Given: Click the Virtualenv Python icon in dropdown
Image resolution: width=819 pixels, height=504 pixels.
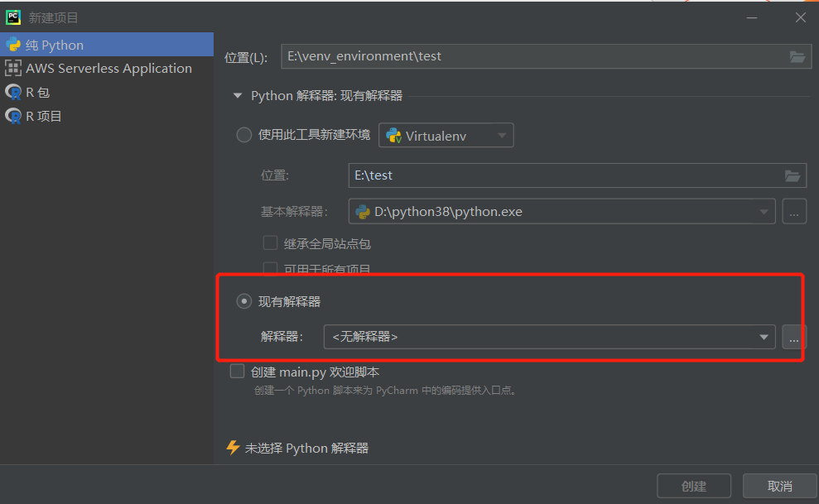Looking at the screenshot, I should [394, 136].
